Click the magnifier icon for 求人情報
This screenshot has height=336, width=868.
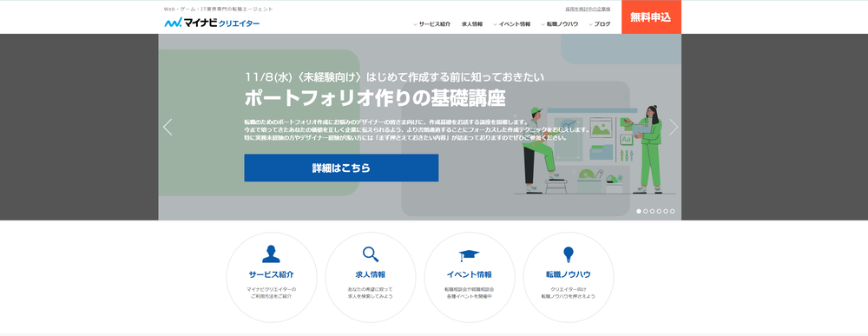(371, 254)
